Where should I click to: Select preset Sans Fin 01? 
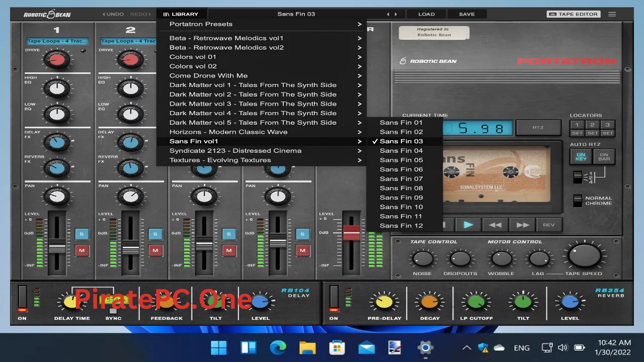(x=405, y=123)
